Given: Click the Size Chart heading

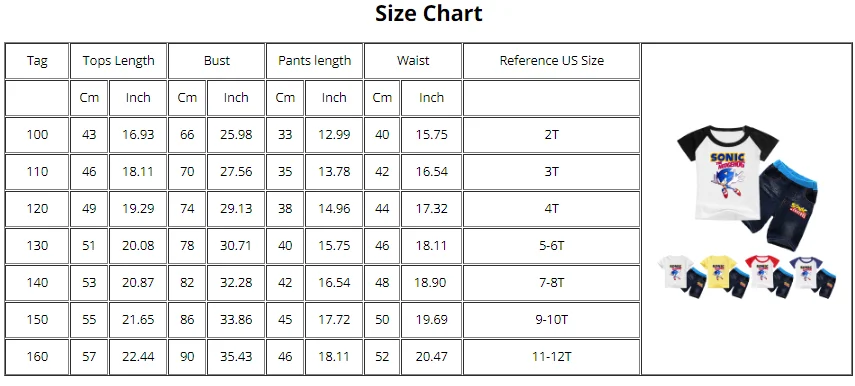Looking at the screenshot, I should click(429, 13).
